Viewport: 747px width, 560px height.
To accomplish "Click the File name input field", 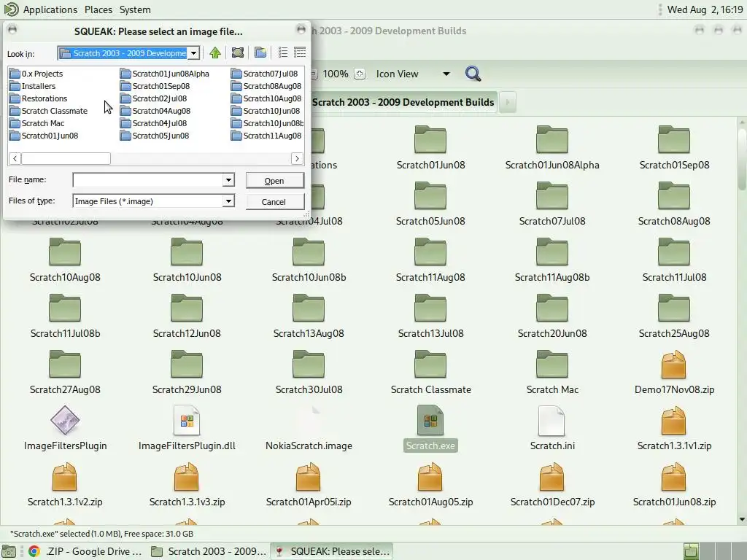I will point(148,180).
